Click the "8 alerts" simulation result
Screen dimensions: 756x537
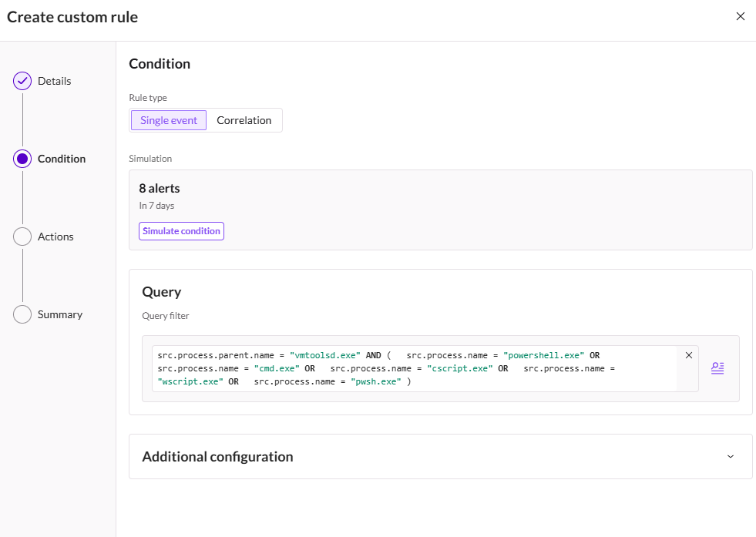tap(160, 188)
